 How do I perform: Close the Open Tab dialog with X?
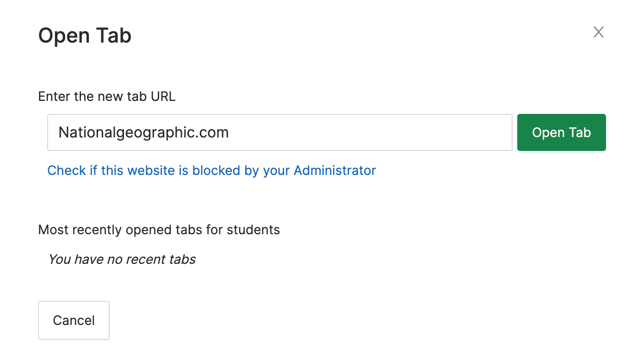[599, 32]
